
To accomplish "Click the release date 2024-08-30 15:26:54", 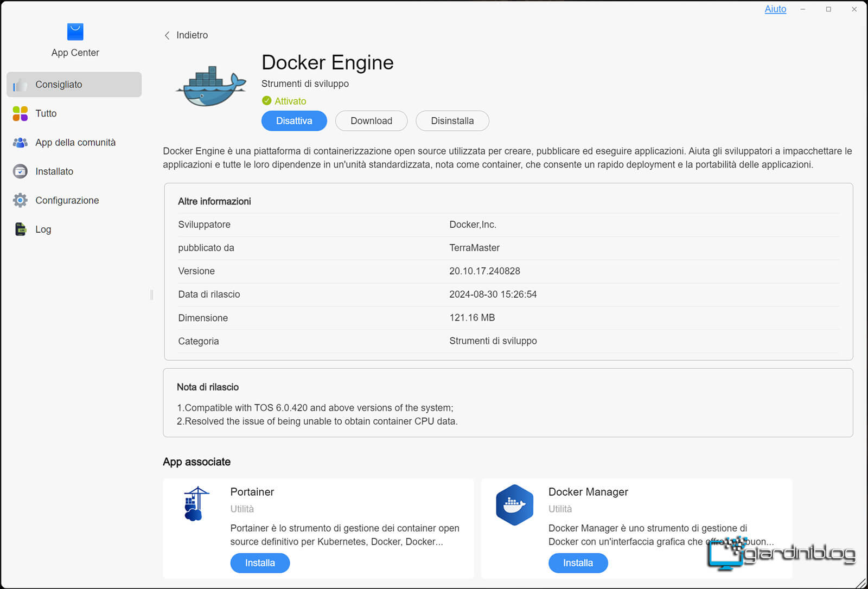I will coord(493,294).
